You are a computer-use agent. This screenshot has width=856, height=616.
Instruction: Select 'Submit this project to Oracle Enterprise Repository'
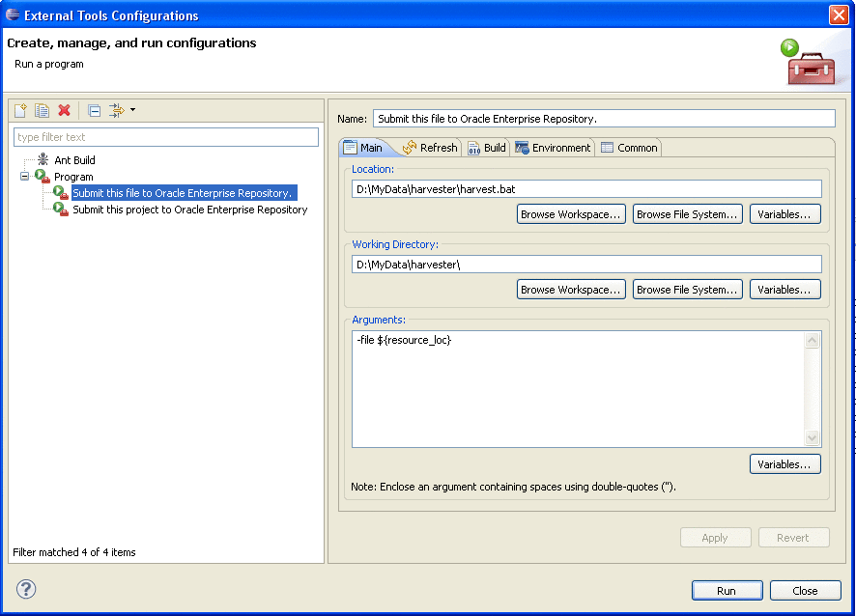pyautogui.click(x=190, y=210)
